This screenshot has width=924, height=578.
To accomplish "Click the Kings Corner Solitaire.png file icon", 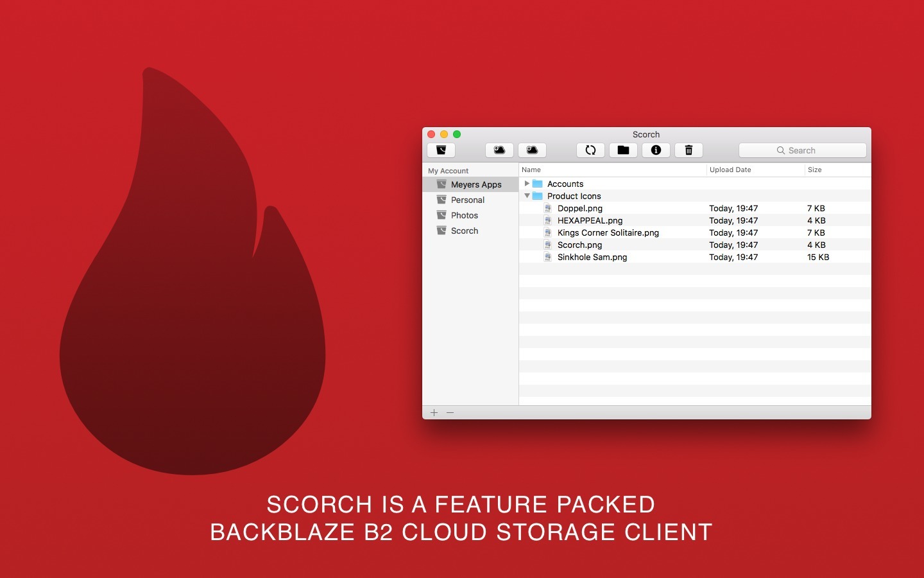I will [548, 232].
